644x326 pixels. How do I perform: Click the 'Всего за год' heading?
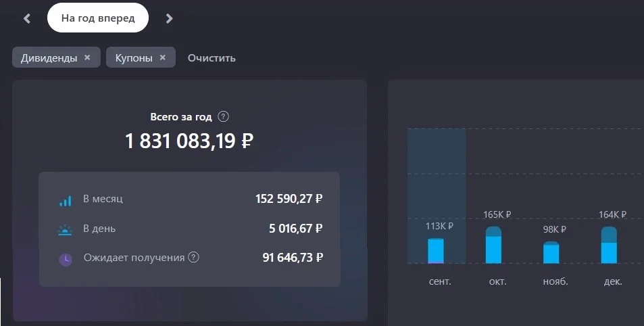[x=181, y=117]
